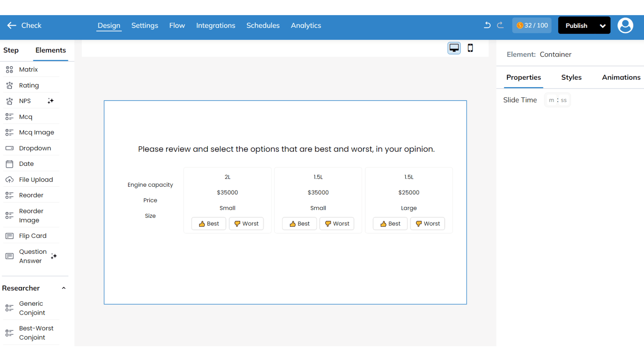Viewport: 644px width, 362px height.
Task: Add a File Upload element
Action: coord(36,180)
